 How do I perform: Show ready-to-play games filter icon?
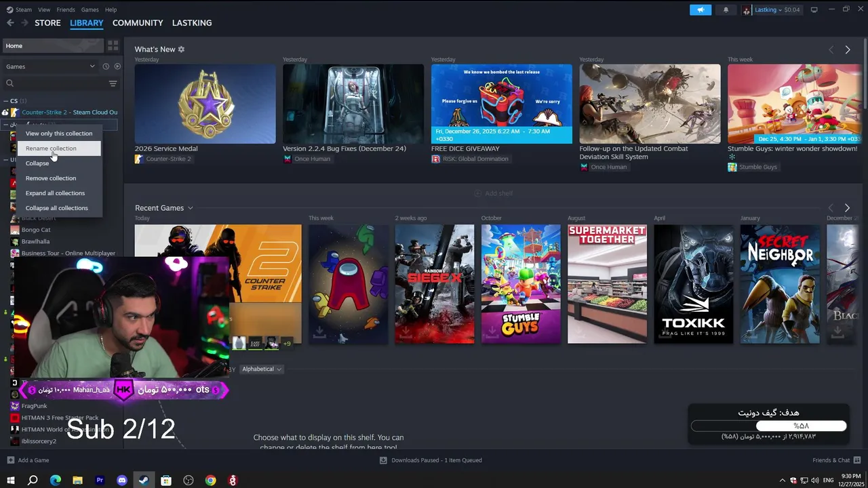pos(117,66)
